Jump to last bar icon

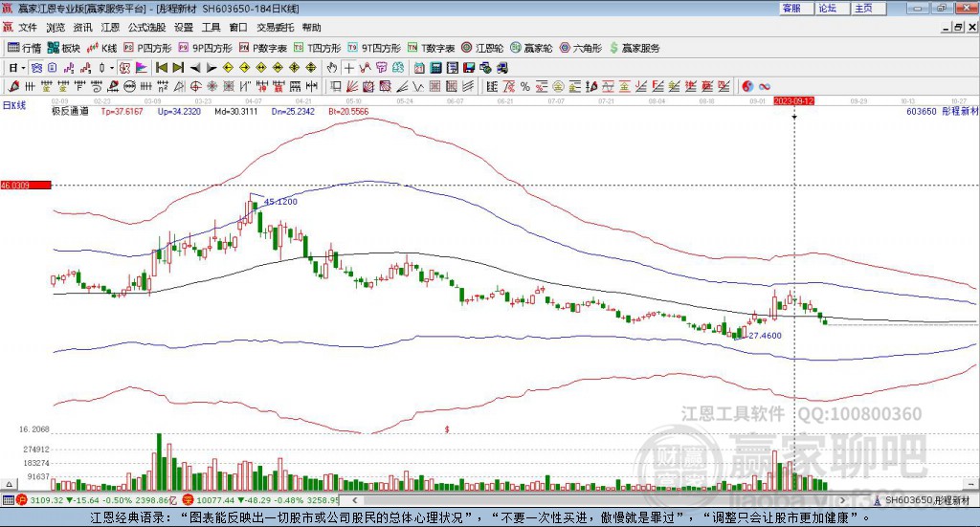click(178, 68)
